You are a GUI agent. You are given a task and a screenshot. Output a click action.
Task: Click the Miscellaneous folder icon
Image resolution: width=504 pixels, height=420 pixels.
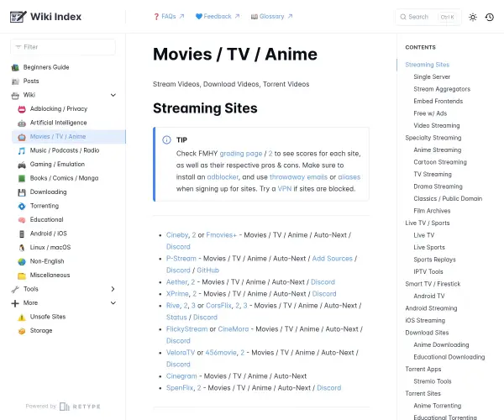[x=22, y=276]
